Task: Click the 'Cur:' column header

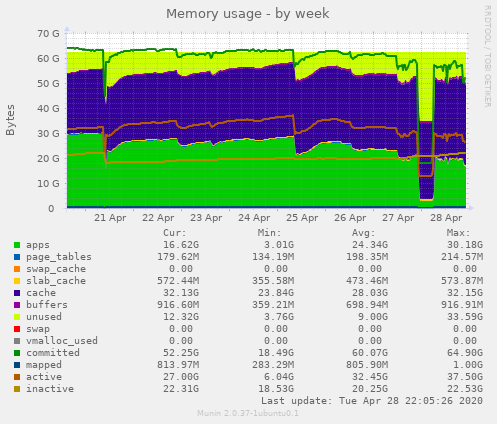Action: click(x=175, y=233)
